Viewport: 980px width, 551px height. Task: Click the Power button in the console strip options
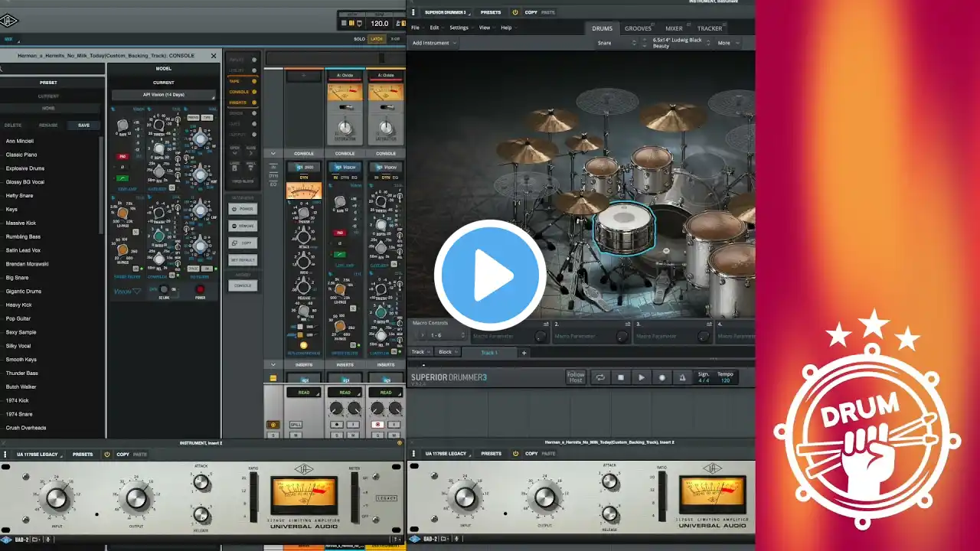pyautogui.click(x=243, y=209)
